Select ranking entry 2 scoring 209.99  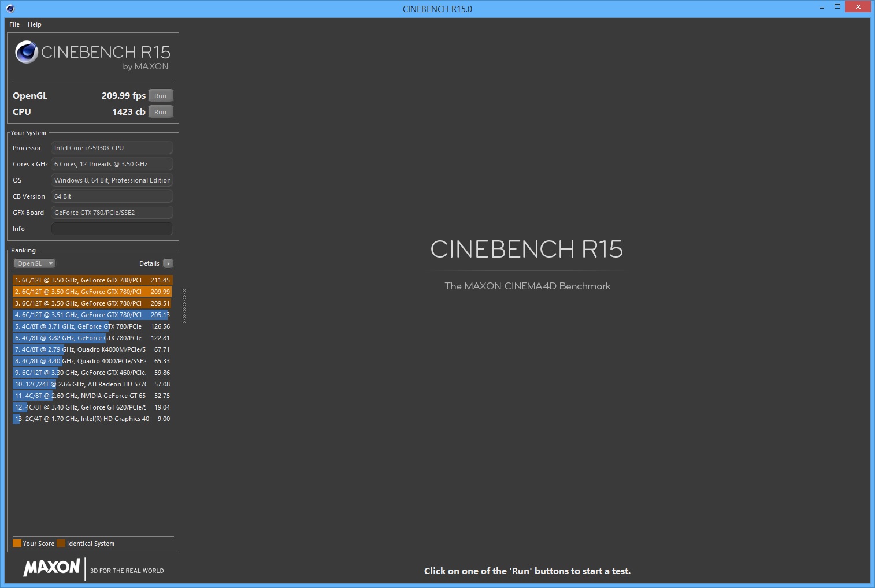pyautogui.click(x=92, y=292)
